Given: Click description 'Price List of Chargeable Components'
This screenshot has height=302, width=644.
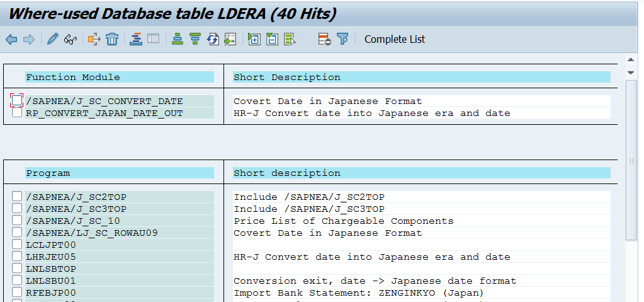Looking at the screenshot, I should [x=344, y=221].
